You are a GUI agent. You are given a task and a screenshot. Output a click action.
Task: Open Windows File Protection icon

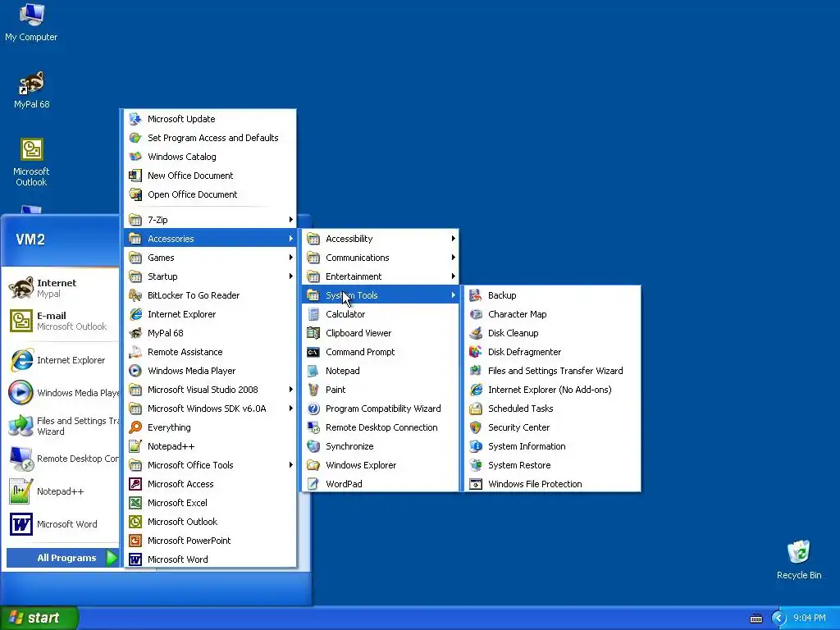pos(475,484)
